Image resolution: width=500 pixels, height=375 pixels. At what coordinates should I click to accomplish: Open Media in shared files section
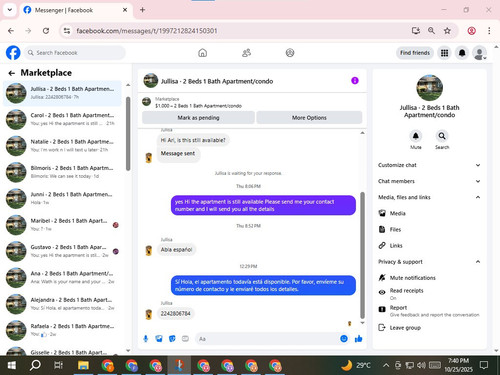click(429, 213)
